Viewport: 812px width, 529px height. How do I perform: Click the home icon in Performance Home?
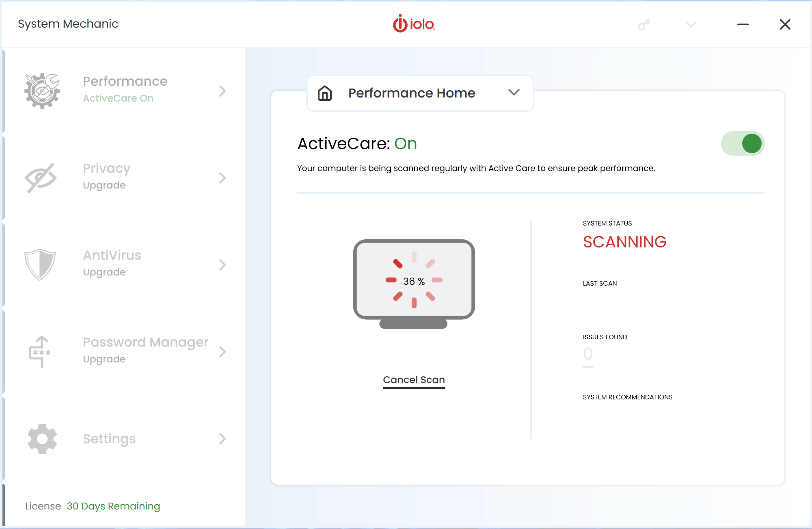324,92
